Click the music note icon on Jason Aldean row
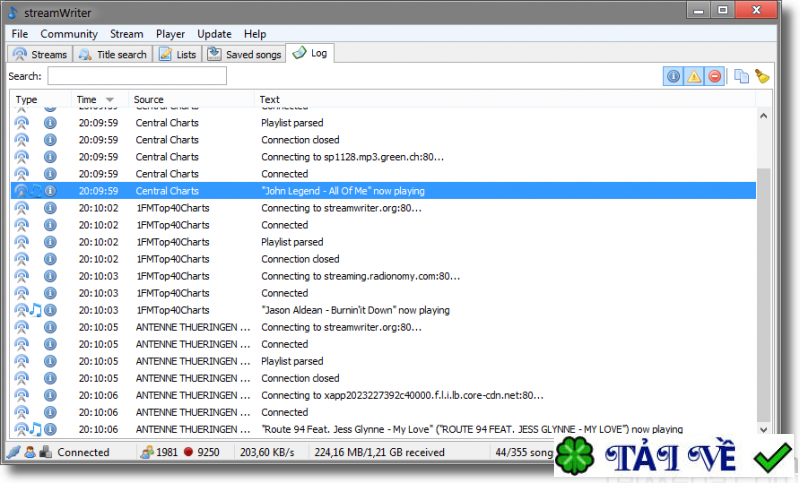The width and height of the screenshot is (800, 483). click(x=35, y=310)
